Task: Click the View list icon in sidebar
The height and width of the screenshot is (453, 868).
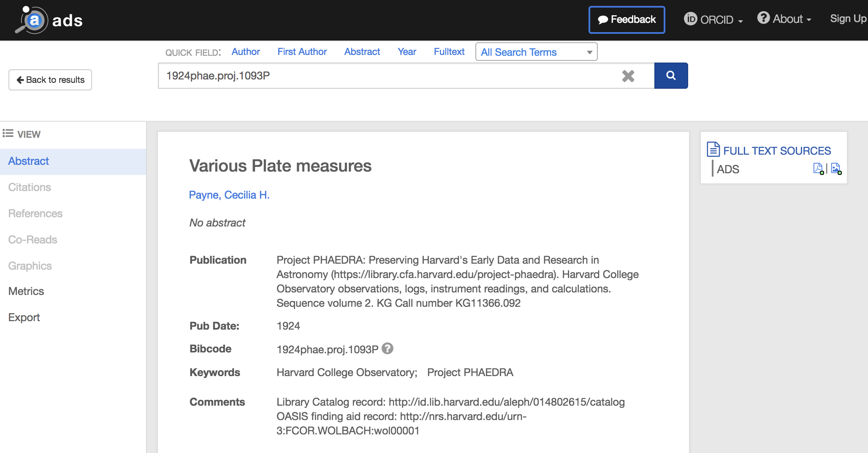Action: click(8, 134)
